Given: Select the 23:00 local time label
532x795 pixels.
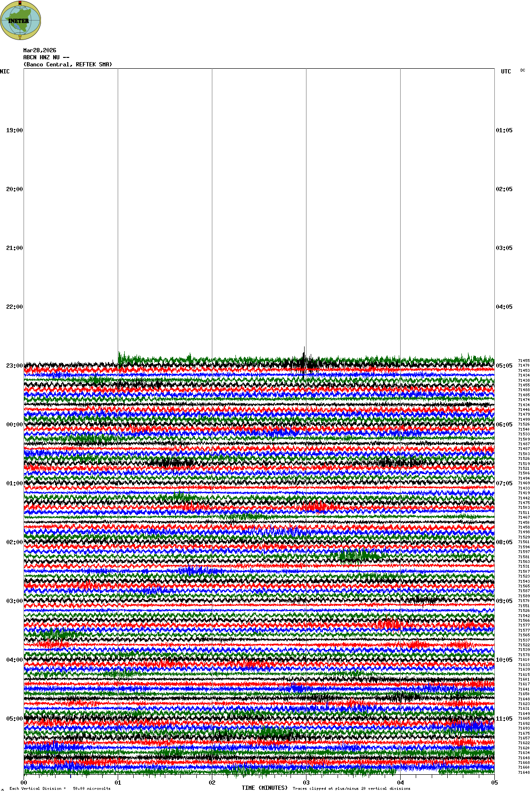Looking at the screenshot, I should (14, 366).
